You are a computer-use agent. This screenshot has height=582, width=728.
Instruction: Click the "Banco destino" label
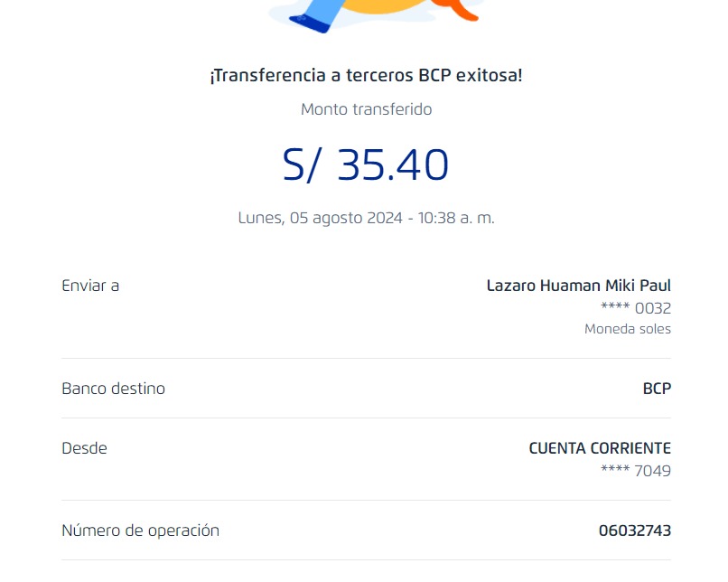click(113, 389)
